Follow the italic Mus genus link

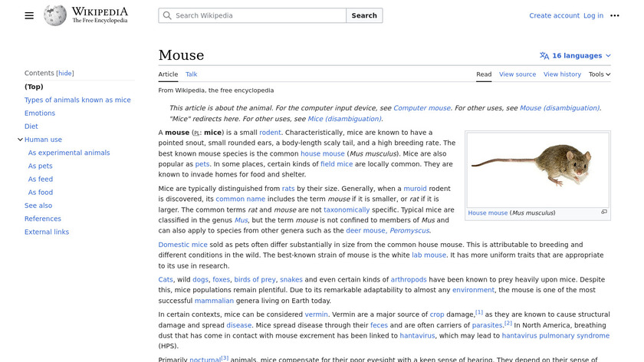click(241, 220)
